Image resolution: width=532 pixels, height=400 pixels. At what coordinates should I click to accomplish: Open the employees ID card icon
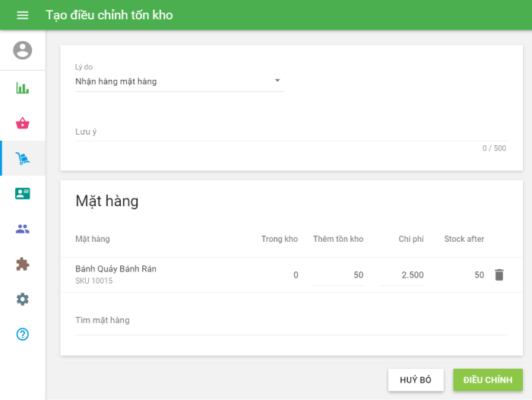tap(23, 193)
